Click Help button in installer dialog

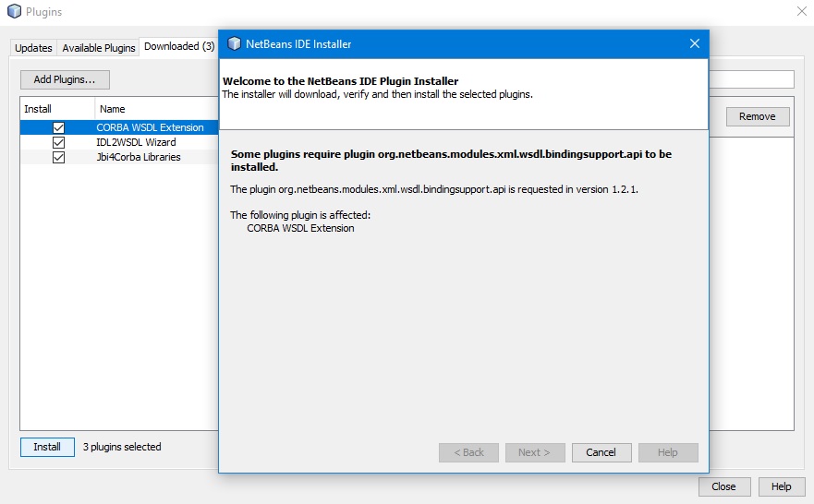point(668,452)
